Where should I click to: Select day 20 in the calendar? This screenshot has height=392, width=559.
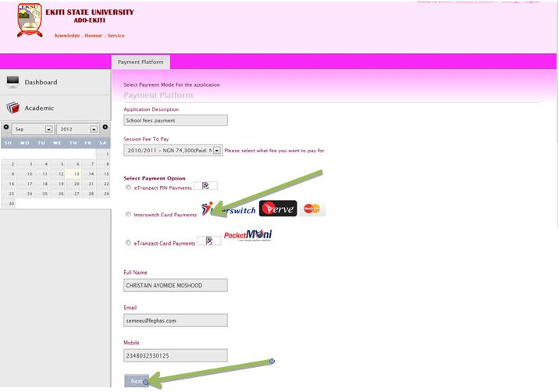click(73, 184)
